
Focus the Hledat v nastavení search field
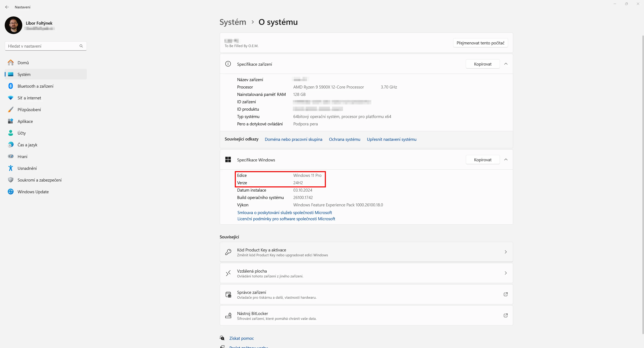46,46
